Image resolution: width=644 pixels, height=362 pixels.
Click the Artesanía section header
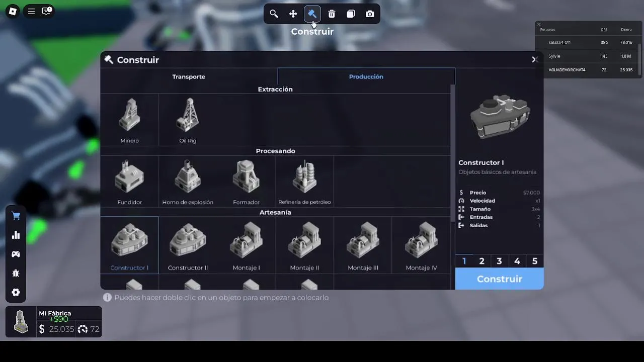(275, 212)
